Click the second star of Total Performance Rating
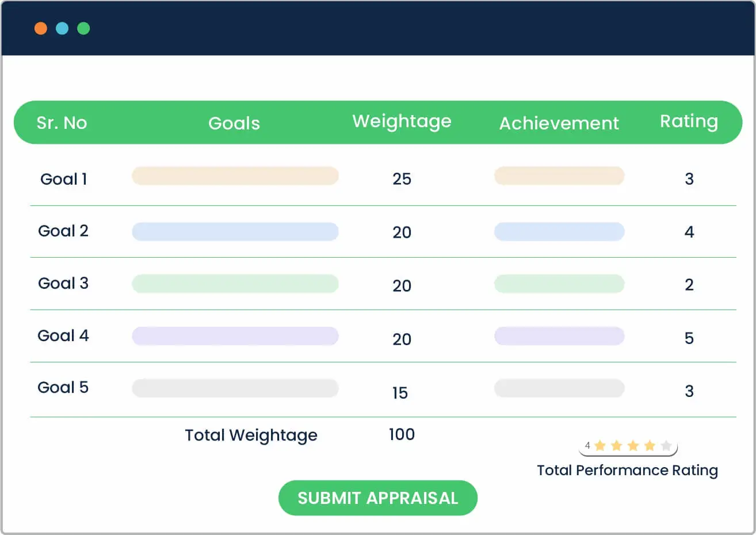The height and width of the screenshot is (535, 756). pos(616,445)
